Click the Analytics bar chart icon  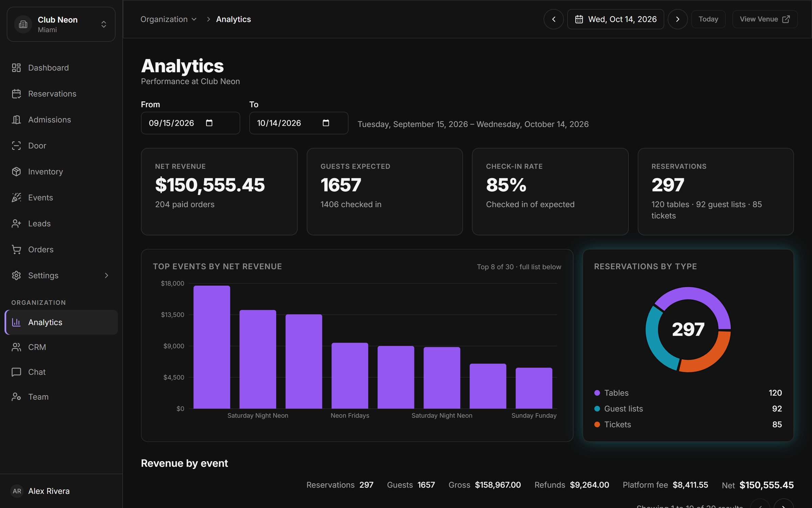point(16,322)
